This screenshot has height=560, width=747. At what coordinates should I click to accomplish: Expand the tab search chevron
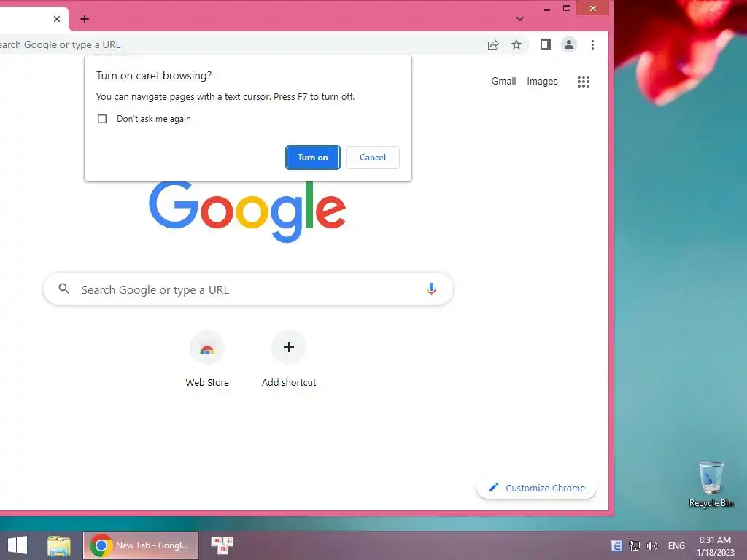[519, 19]
